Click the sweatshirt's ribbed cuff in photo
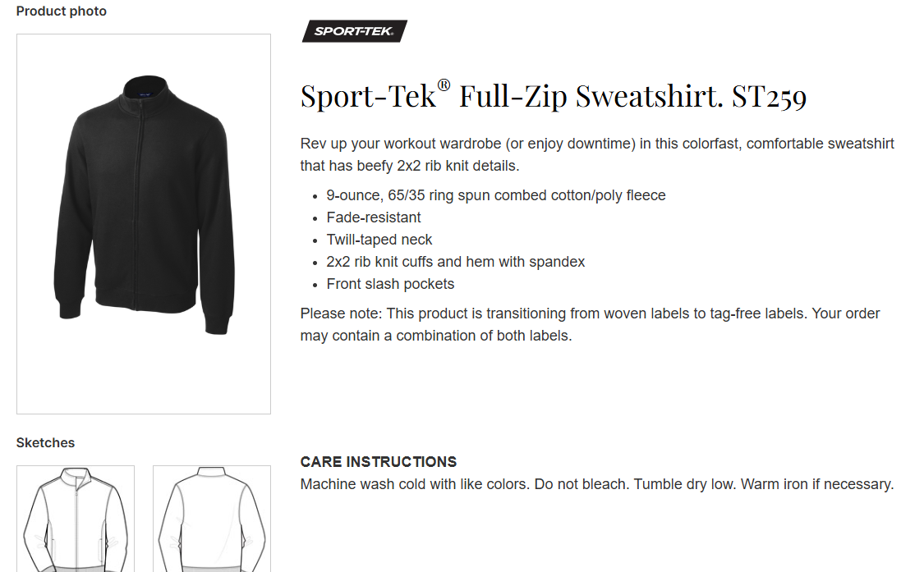Image resolution: width=924 pixels, height=572 pixels. [217, 320]
